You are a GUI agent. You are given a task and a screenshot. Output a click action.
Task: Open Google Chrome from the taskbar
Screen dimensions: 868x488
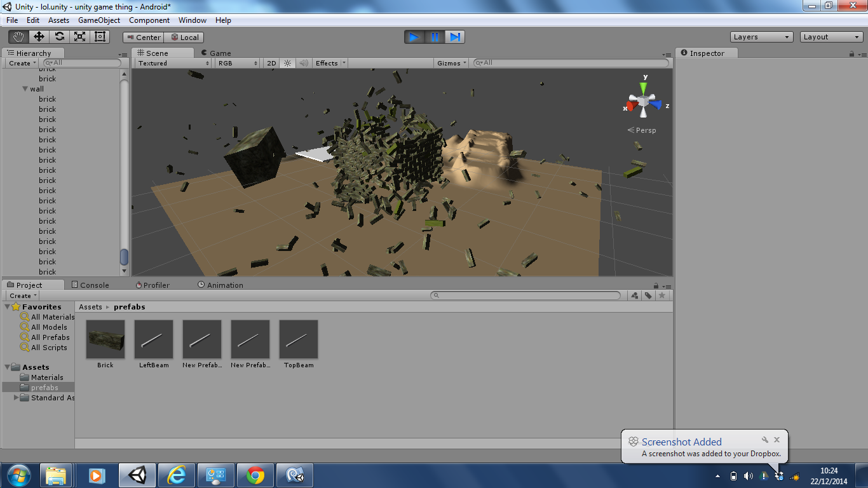tap(255, 475)
